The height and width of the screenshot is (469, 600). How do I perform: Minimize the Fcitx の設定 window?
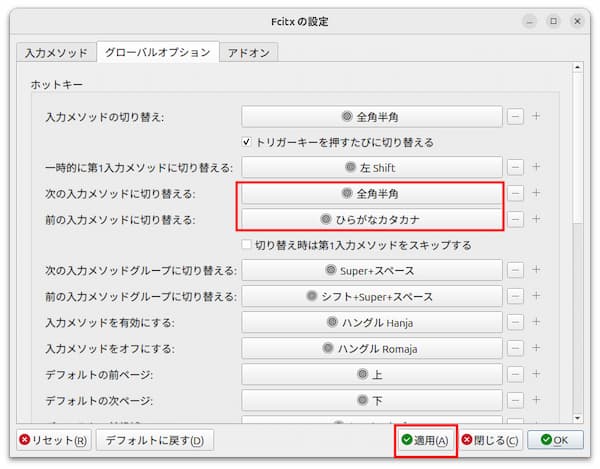coord(530,21)
